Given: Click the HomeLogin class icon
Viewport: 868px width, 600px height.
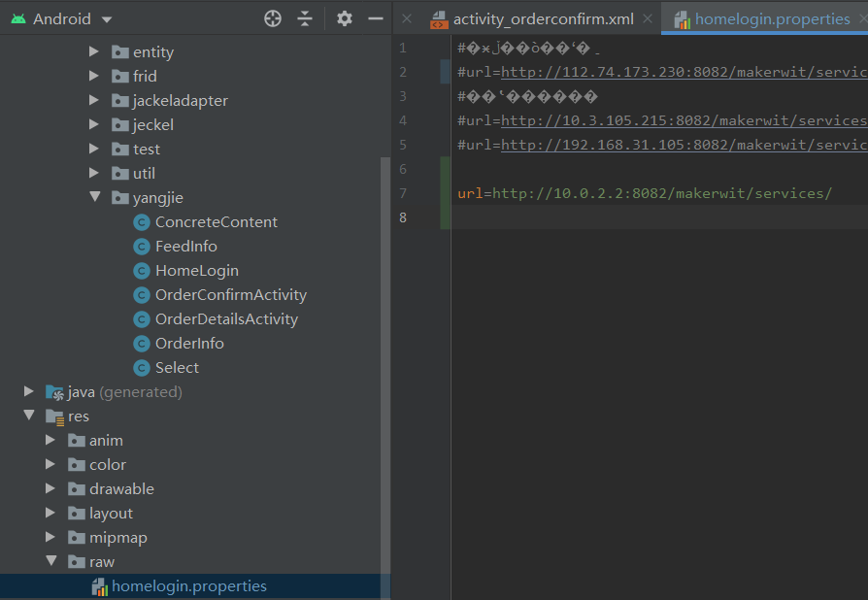Looking at the screenshot, I should tap(142, 270).
